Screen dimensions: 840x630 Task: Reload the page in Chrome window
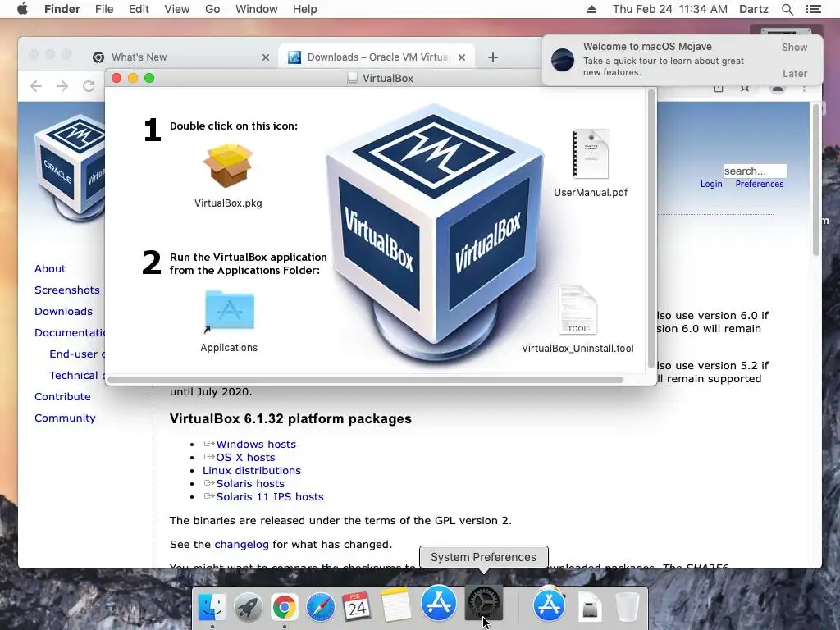89,85
